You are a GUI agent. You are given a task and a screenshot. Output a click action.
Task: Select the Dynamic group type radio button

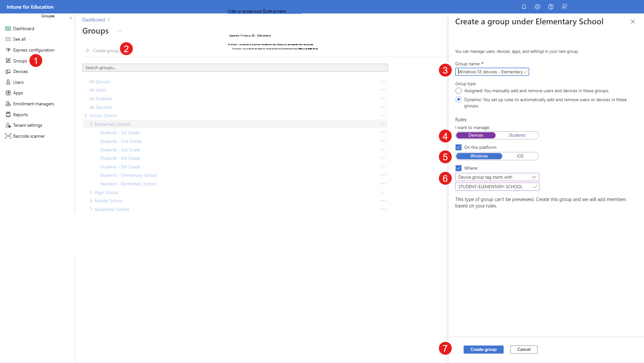(458, 99)
